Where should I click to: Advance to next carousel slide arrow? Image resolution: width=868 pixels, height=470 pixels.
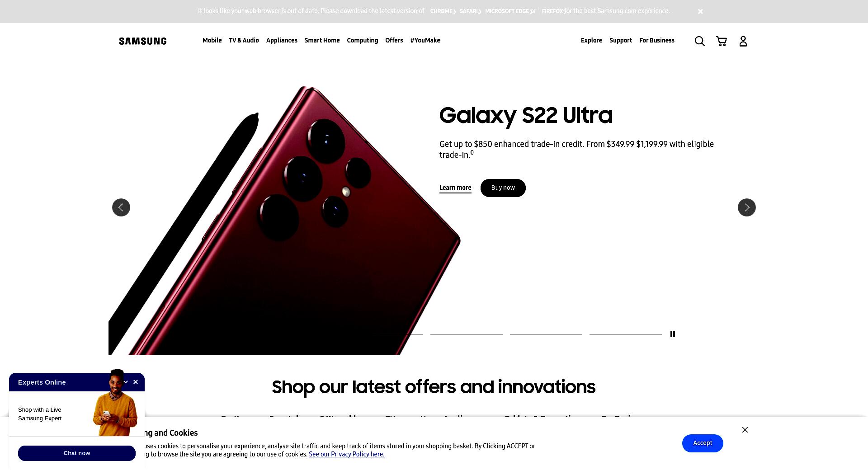click(x=747, y=207)
